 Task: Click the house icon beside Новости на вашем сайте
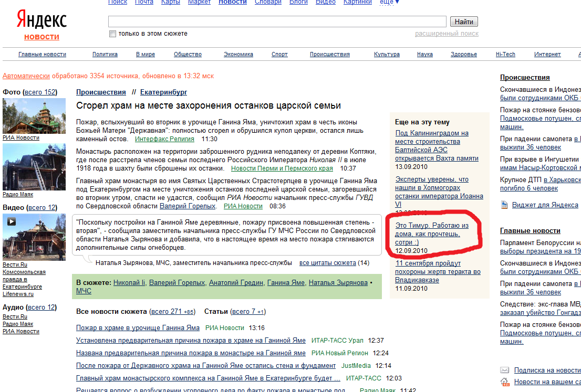505,382
